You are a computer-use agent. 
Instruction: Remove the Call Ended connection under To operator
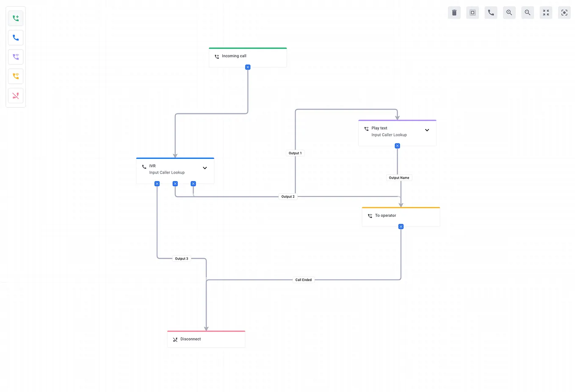tap(401, 226)
